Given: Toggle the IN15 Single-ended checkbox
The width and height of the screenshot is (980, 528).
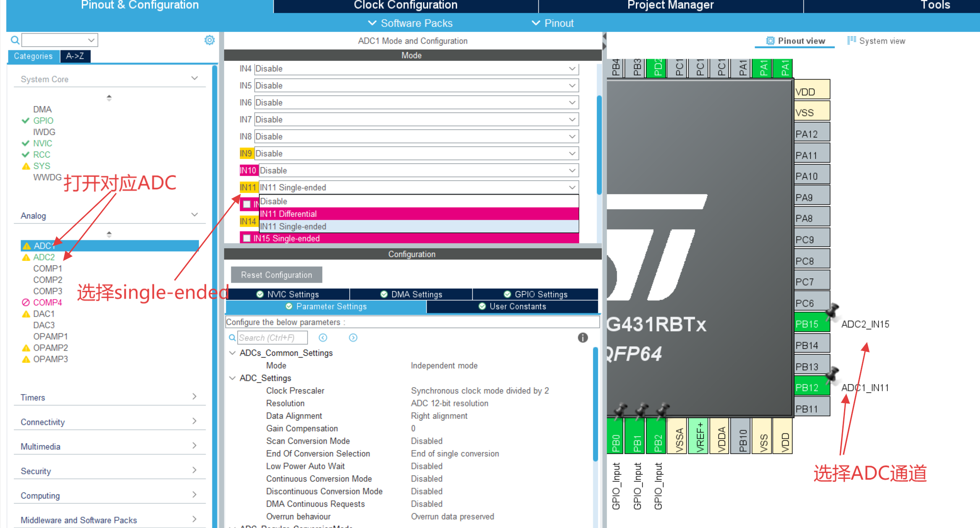Looking at the screenshot, I should click(247, 239).
